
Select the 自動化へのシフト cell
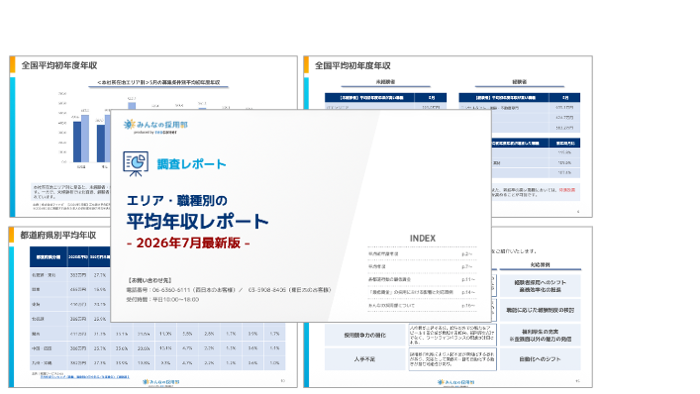pos(540,359)
